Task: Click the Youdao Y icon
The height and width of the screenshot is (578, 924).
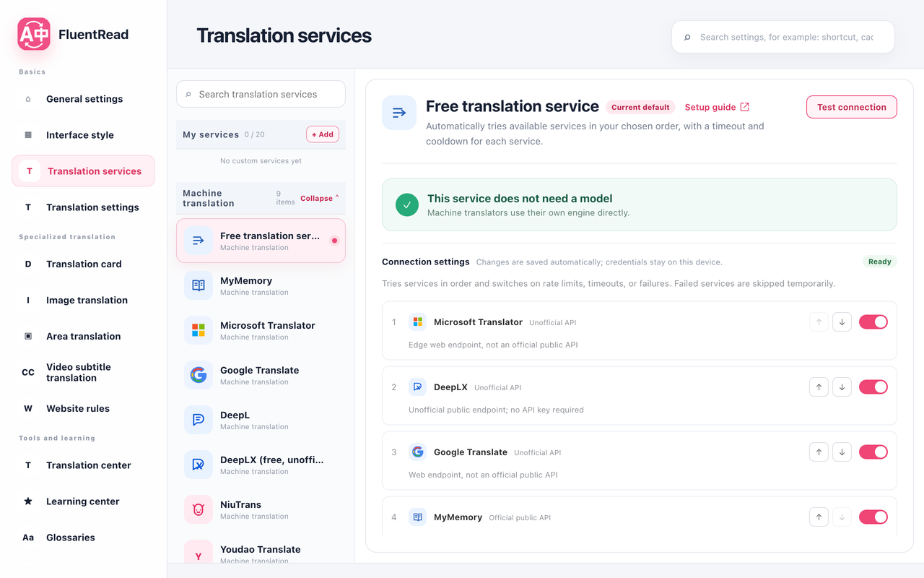Action: [x=199, y=553]
